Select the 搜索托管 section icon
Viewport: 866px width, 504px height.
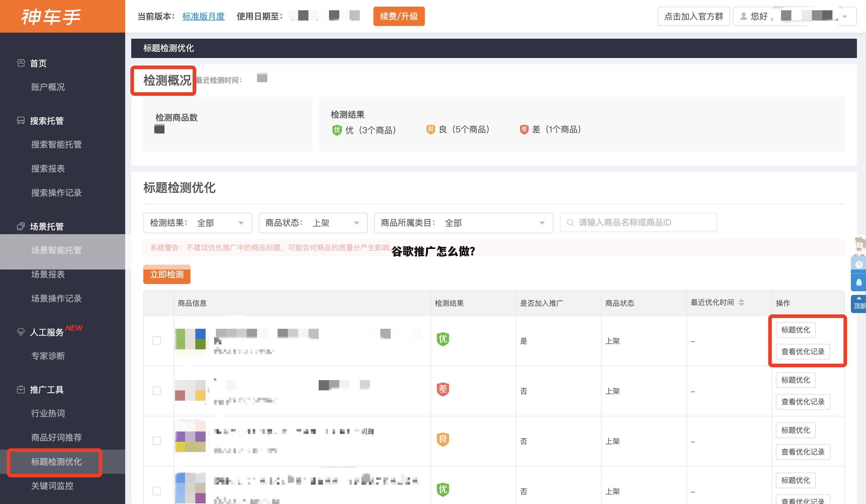pos(21,121)
